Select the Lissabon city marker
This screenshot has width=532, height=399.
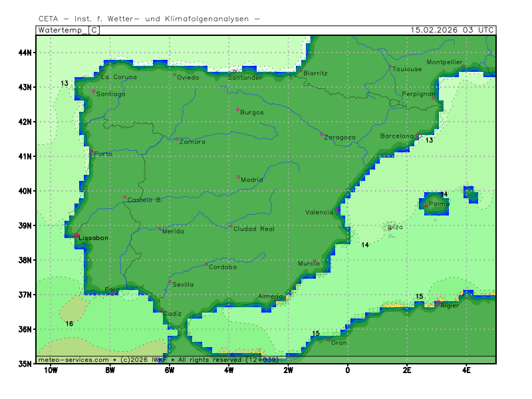pyautogui.click(x=76, y=234)
